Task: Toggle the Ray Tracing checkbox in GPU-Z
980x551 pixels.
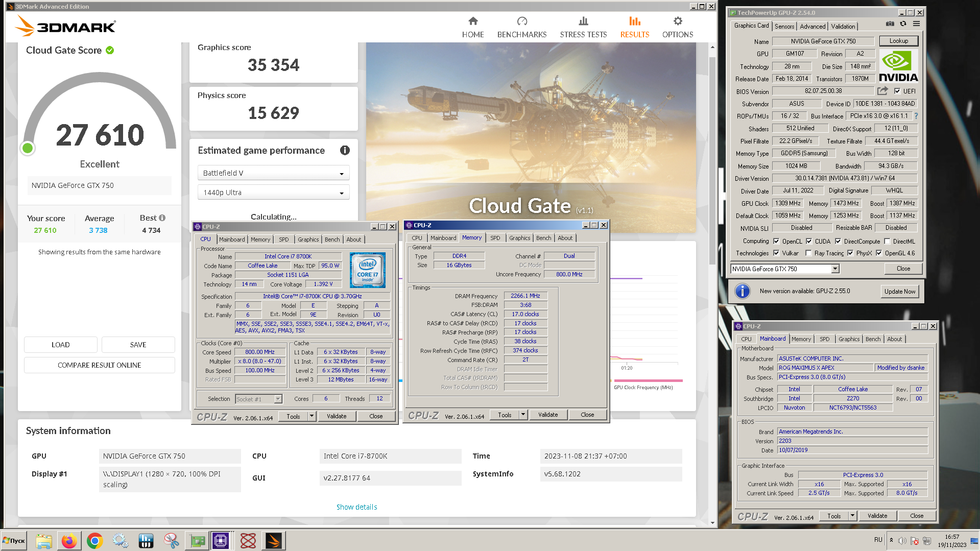Action: [x=808, y=253]
